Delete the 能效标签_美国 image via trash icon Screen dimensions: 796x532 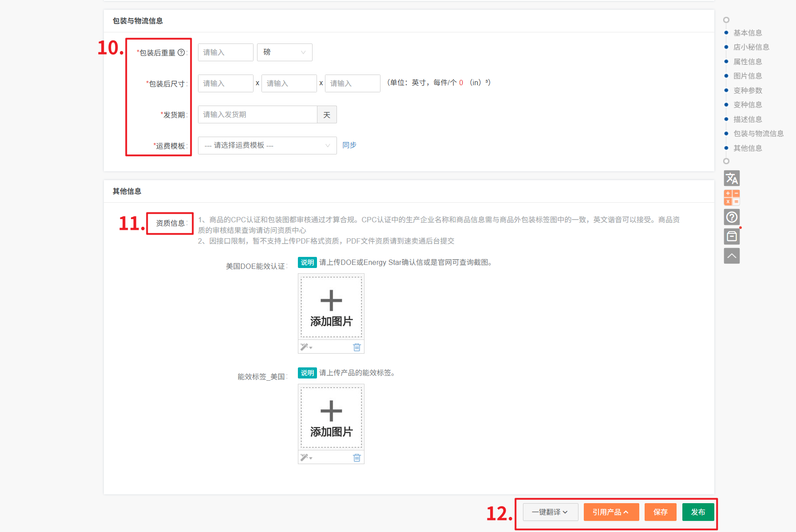pyautogui.click(x=356, y=457)
